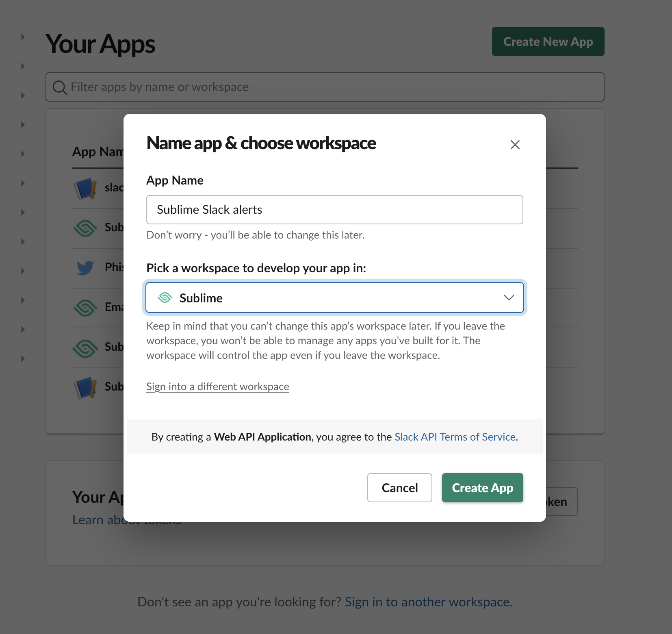
Task: Click the dropdown chevron arrow
Action: point(509,297)
